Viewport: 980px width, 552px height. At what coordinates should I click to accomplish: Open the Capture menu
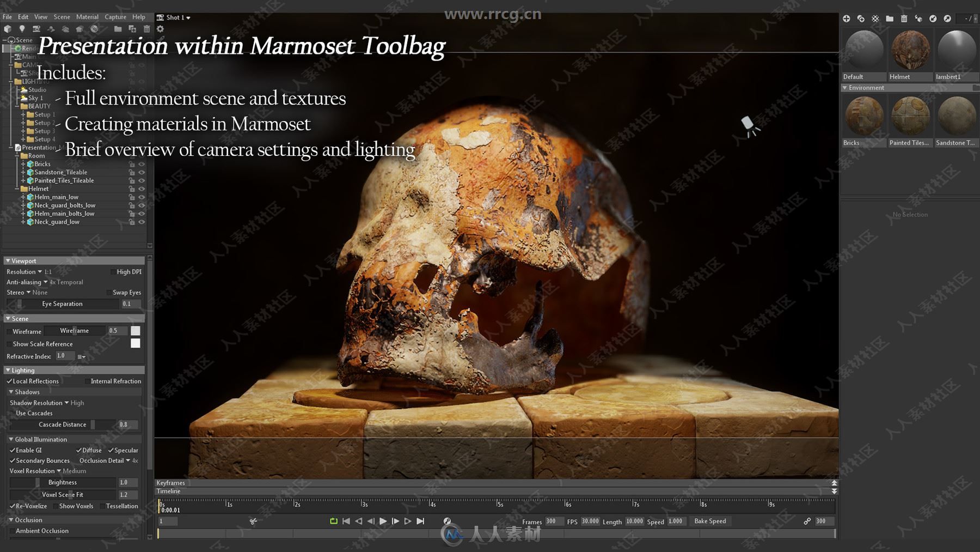pyautogui.click(x=115, y=17)
